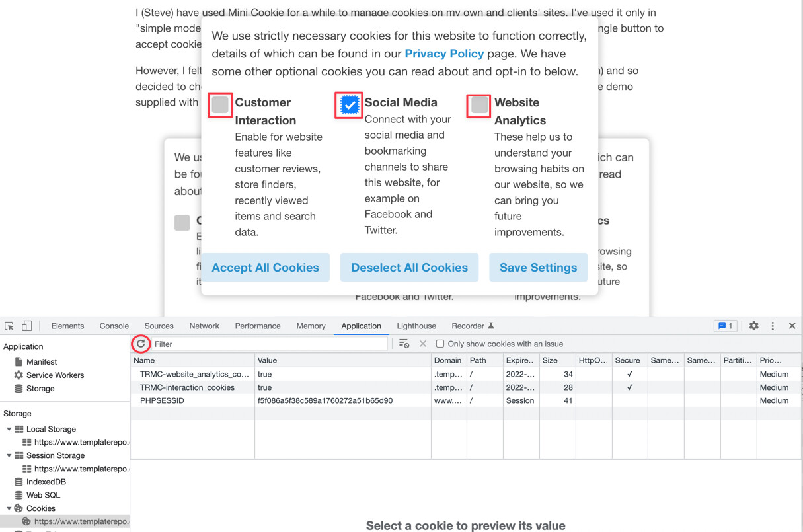Open the Recorder tab

point(473,326)
